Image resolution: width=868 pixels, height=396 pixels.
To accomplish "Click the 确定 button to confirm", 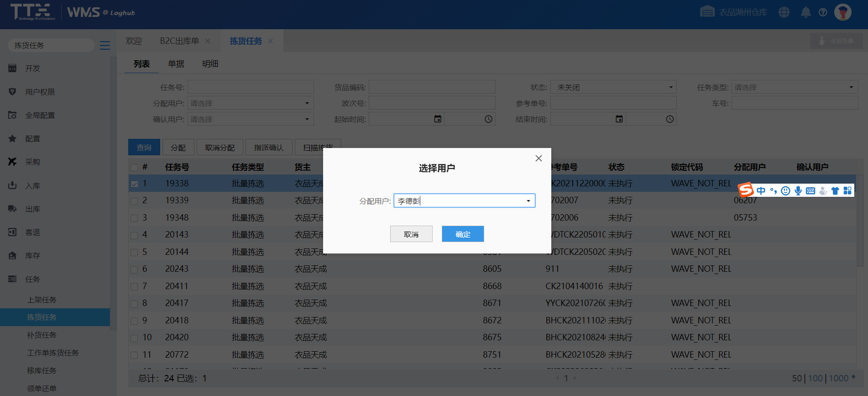I will point(462,234).
